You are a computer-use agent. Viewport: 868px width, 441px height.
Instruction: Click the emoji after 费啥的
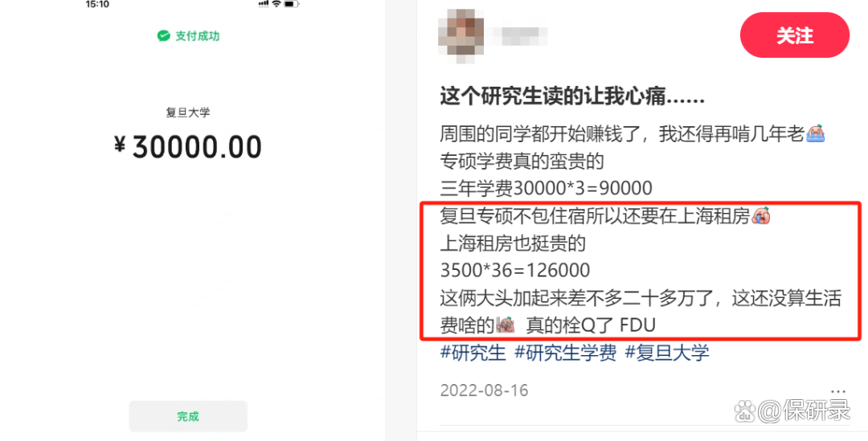pos(505,325)
